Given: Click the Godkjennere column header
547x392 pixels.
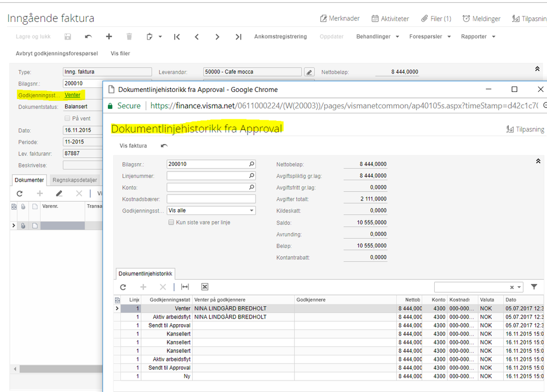Looking at the screenshot, I should point(346,299).
